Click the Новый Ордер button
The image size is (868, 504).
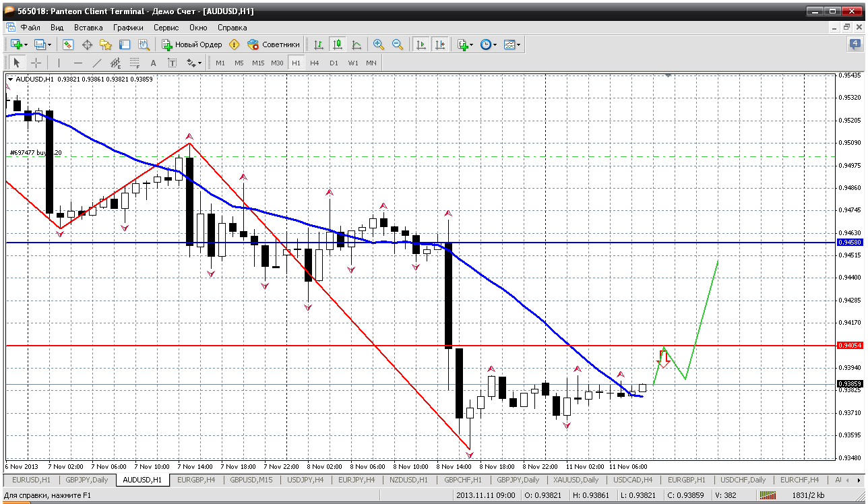pyautogui.click(x=192, y=44)
